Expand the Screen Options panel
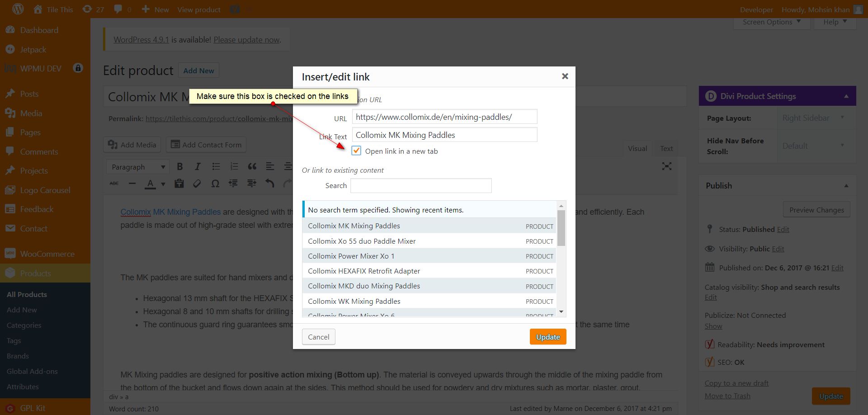This screenshot has height=415, width=868. [x=771, y=22]
